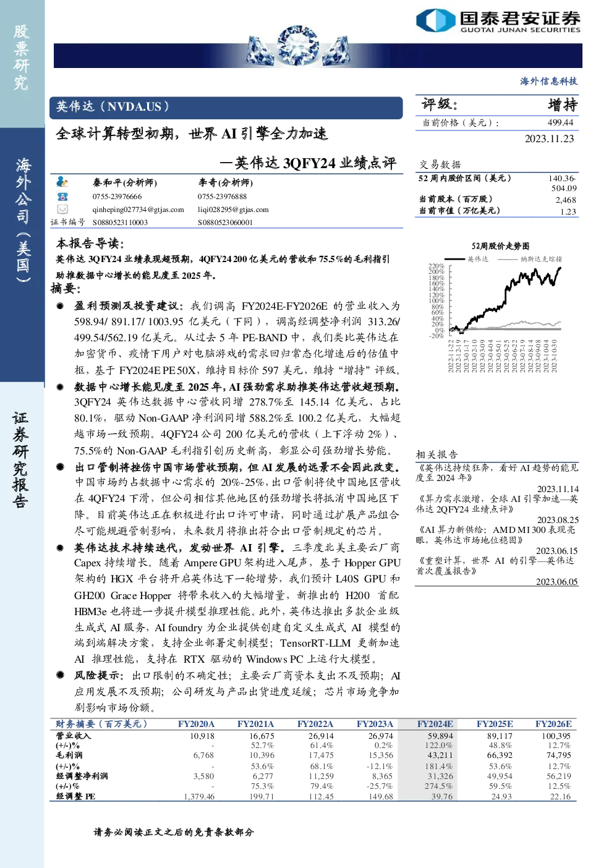The width and height of the screenshot is (614, 868).
Task: Click the 相关报告 section heading
Action: pyautogui.click(x=437, y=454)
